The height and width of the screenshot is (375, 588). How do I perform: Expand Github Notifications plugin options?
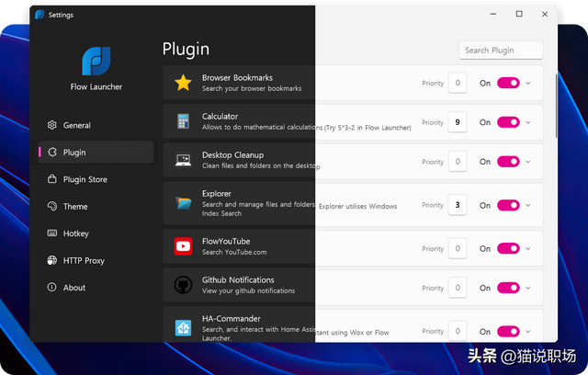(528, 288)
